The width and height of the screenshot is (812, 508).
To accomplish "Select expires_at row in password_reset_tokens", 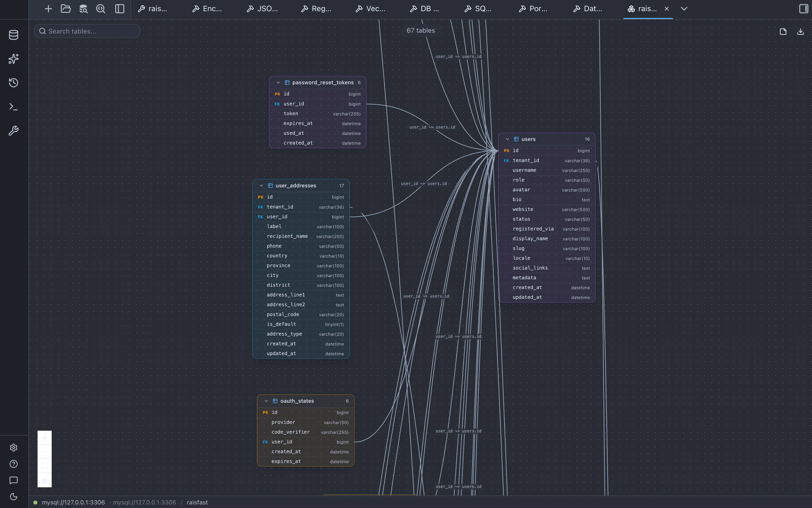I will [318, 123].
